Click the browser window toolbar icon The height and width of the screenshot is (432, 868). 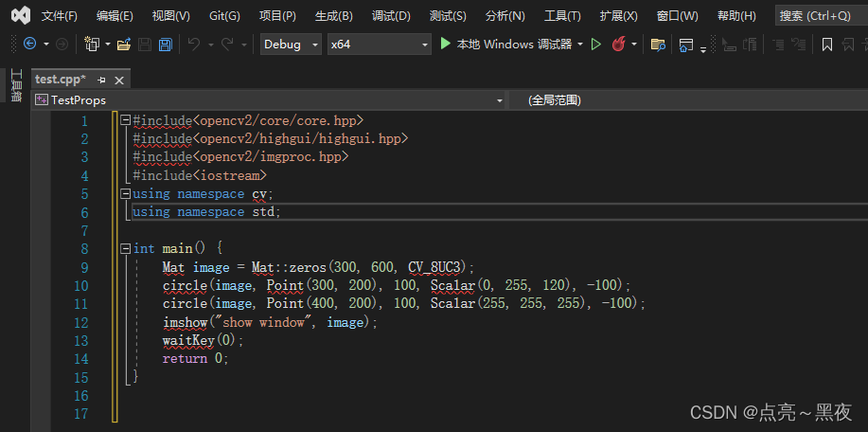[x=686, y=45]
